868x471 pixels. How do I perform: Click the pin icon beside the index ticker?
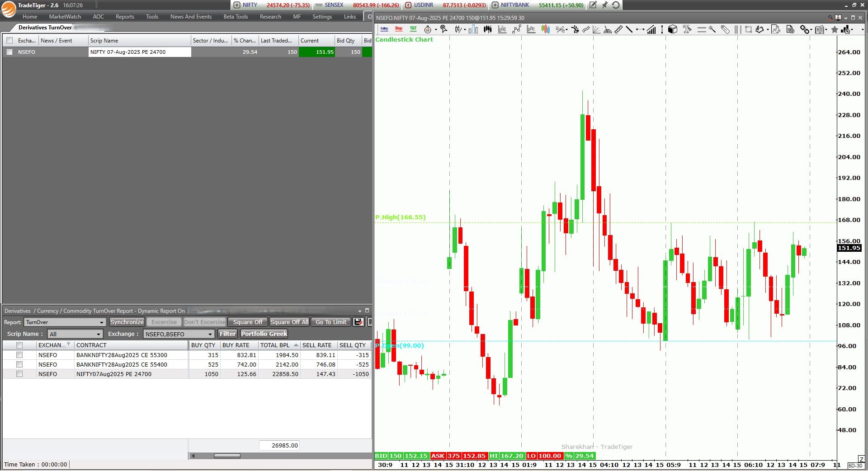pyautogui.click(x=604, y=5)
